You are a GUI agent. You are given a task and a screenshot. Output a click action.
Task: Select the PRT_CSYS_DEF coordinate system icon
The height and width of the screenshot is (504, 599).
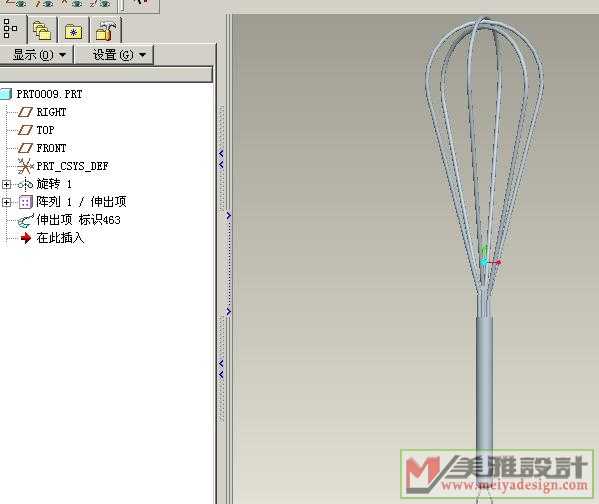click(26, 166)
